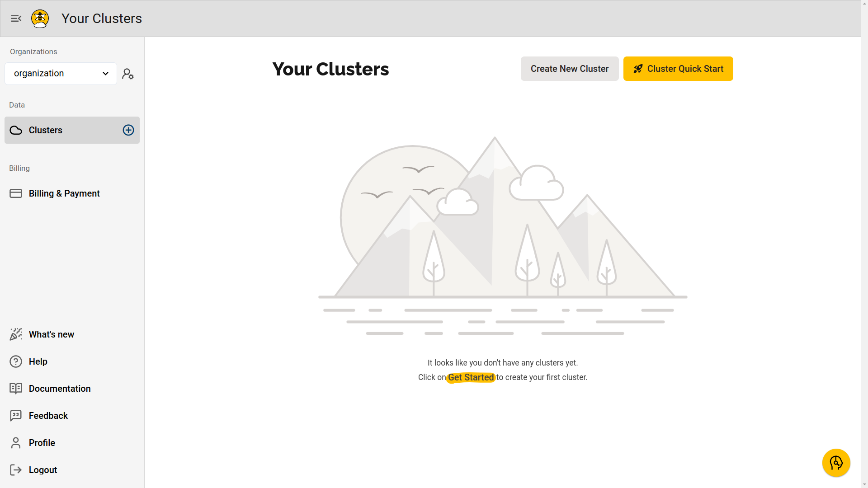Image resolution: width=868 pixels, height=488 pixels.
Task: Click the What's new sparkle icon
Action: (16, 334)
